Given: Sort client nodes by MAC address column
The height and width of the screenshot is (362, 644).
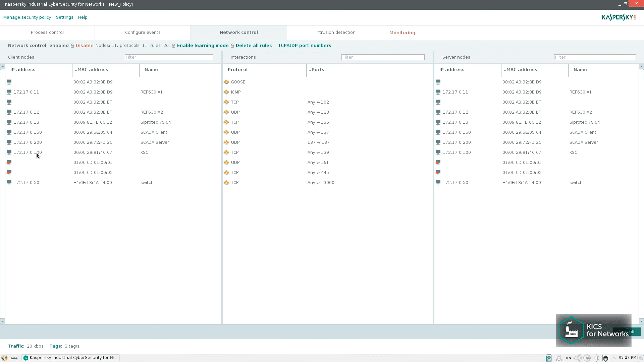Looking at the screenshot, I should pos(93,70).
